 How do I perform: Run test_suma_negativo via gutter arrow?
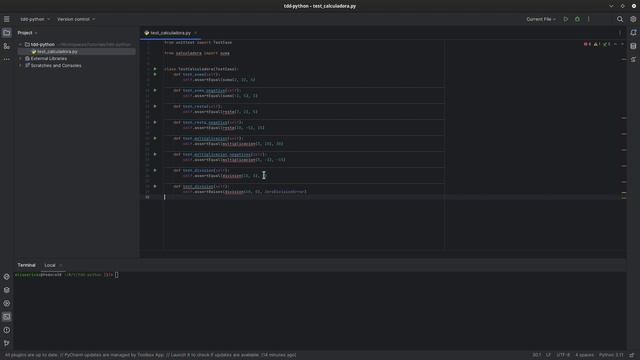click(155, 90)
